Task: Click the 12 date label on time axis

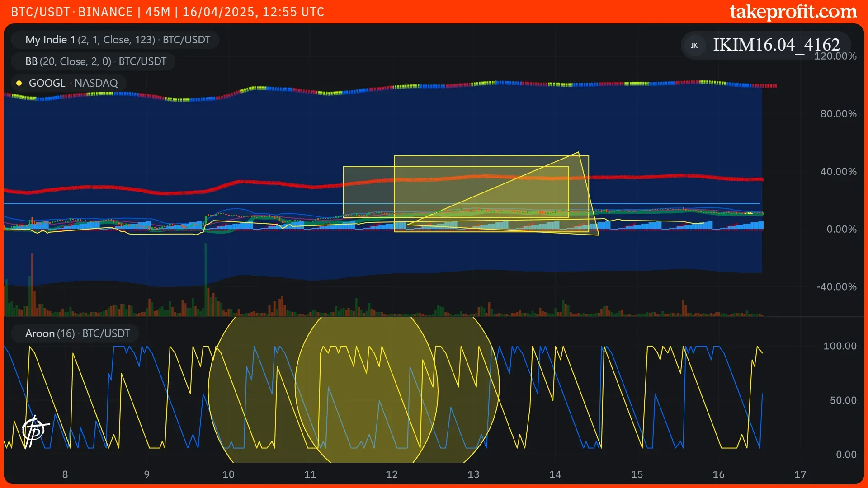Action: click(x=392, y=474)
